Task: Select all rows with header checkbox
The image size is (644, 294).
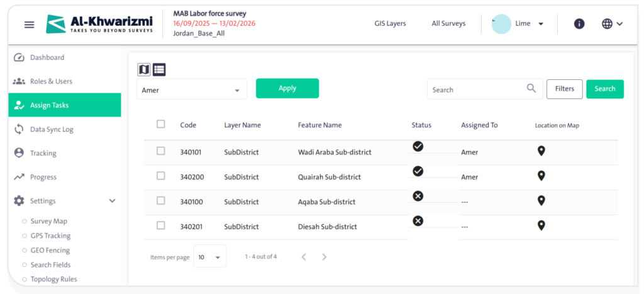Action: pos(161,124)
